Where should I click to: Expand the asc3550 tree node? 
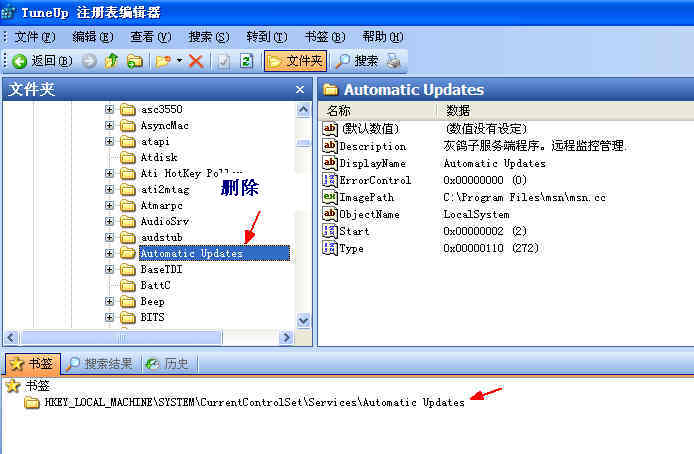(109, 109)
